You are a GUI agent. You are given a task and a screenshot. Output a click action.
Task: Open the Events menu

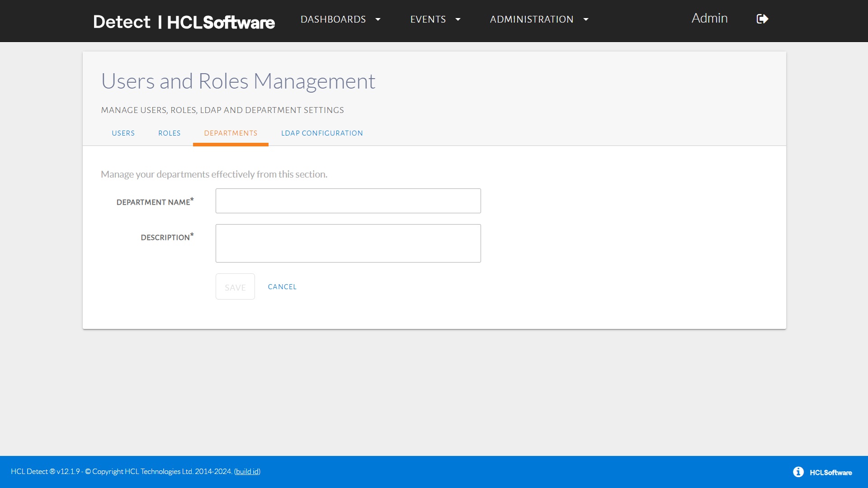(428, 19)
